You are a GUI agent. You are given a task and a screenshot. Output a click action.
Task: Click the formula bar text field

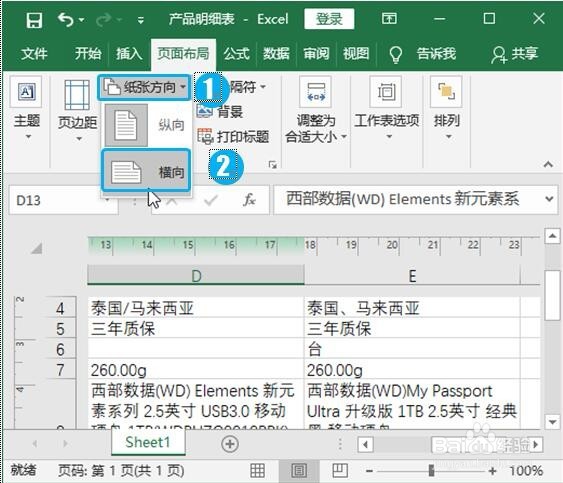(408, 199)
